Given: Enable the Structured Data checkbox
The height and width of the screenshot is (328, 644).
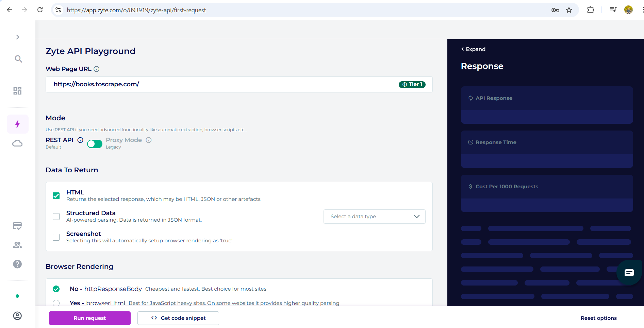Looking at the screenshot, I should [x=56, y=217].
